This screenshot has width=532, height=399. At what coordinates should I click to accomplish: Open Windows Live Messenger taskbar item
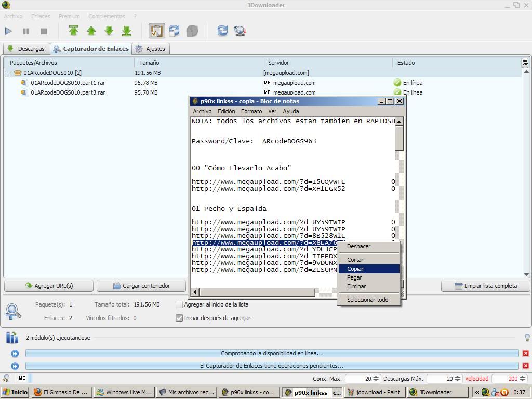[x=124, y=392]
